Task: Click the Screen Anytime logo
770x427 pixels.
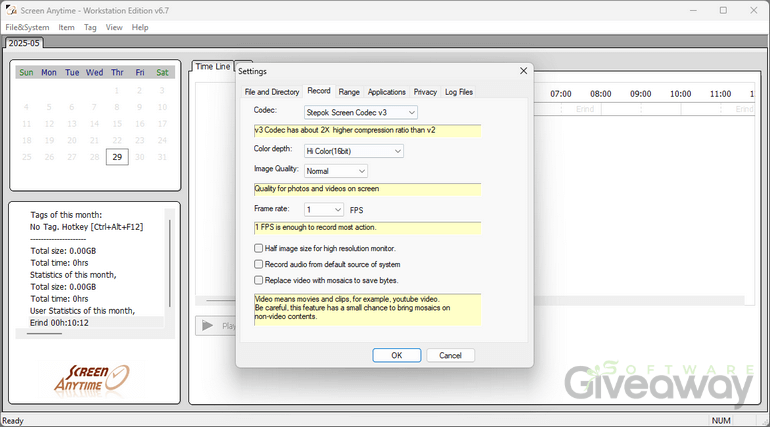Action: (92, 378)
